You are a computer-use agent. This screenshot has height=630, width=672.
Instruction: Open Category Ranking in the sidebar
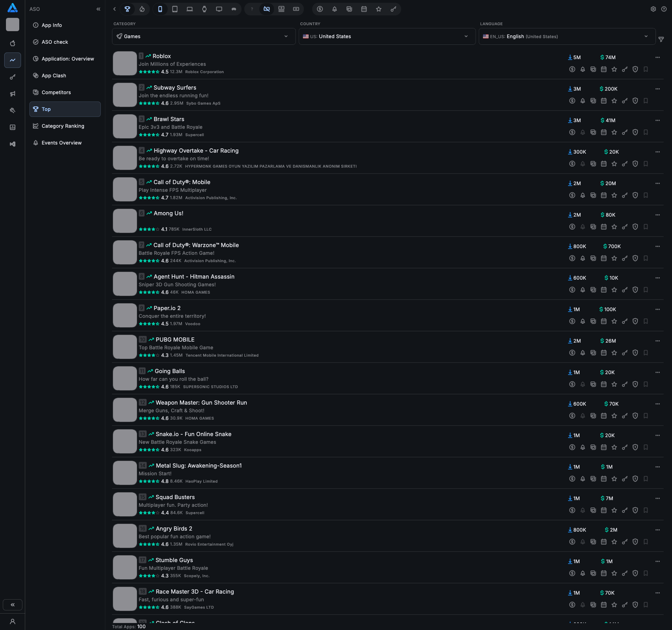coord(63,126)
